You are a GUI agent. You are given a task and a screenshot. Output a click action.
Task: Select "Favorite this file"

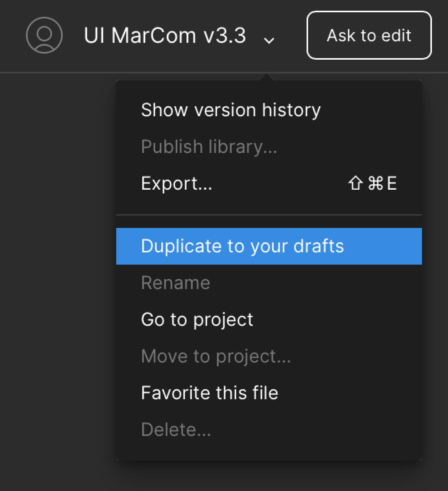[x=209, y=393]
